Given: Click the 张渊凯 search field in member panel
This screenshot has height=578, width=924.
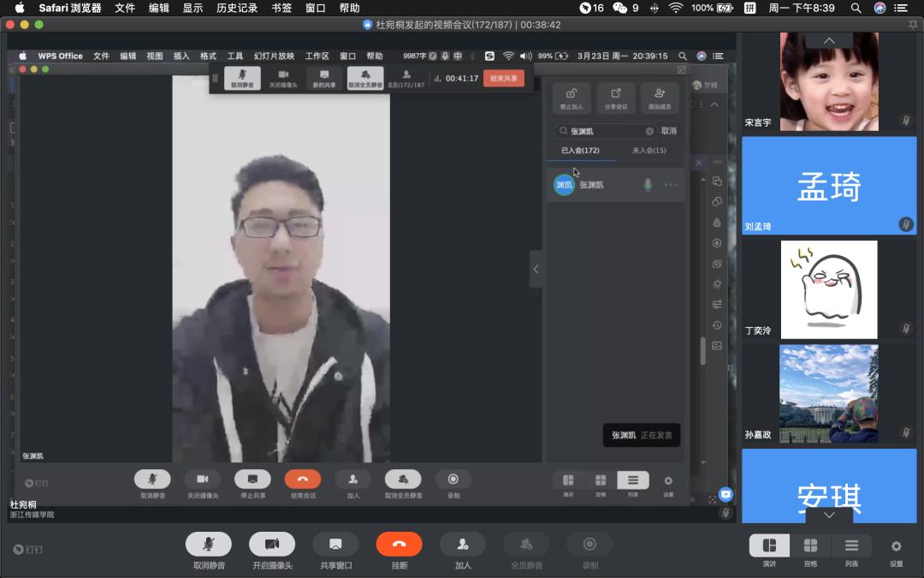Looking at the screenshot, I should (x=606, y=131).
